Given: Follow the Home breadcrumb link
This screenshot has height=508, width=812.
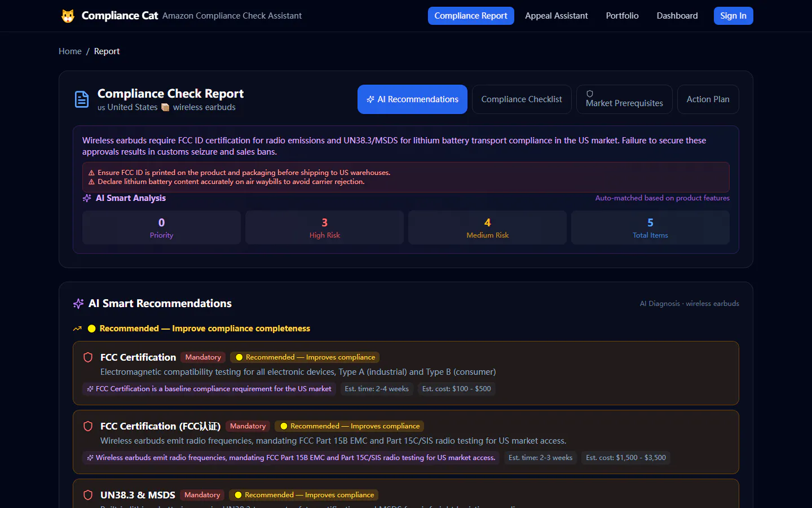Looking at the screenshot, I should tap(70, 51).
